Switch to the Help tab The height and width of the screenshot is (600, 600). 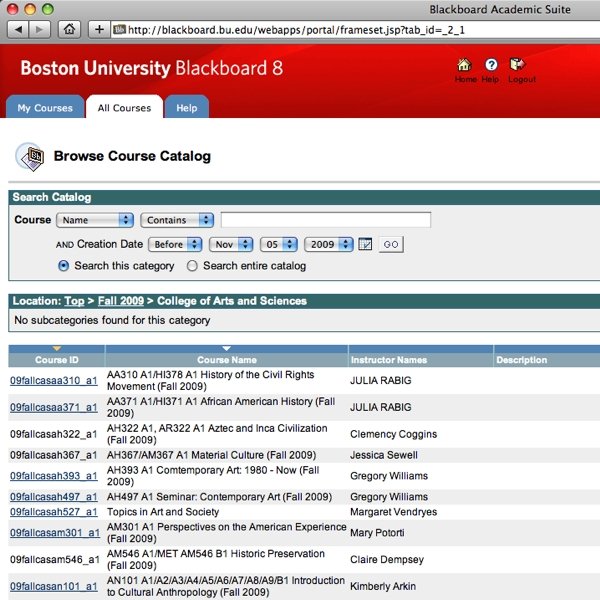[187, 107]
